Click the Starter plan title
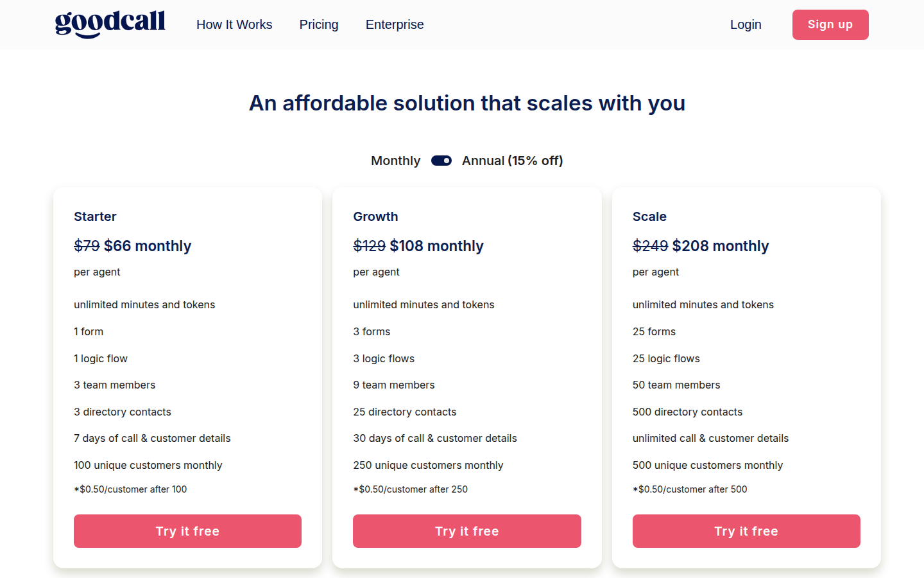The width and height of the screenshot is (924, 578). (95, 216)
